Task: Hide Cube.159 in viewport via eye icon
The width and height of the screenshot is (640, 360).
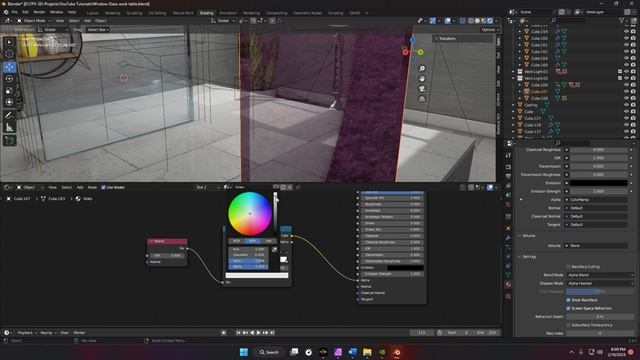Action: 627,31
